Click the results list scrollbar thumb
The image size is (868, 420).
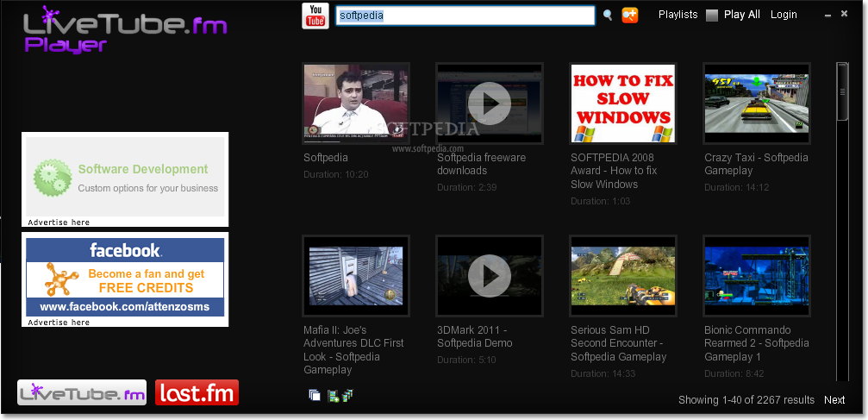coord(842,91)
